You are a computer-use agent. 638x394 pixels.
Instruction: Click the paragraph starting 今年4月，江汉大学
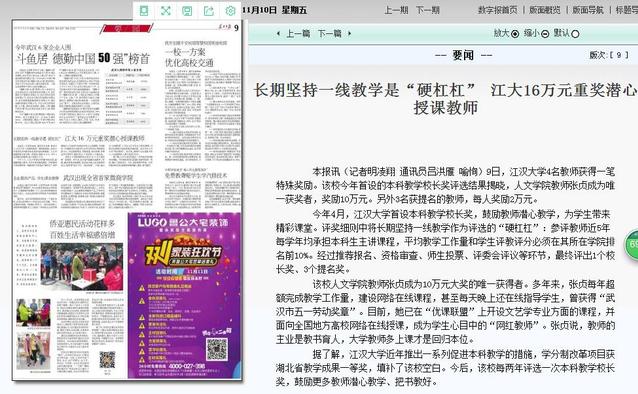[x=446, y=241]
